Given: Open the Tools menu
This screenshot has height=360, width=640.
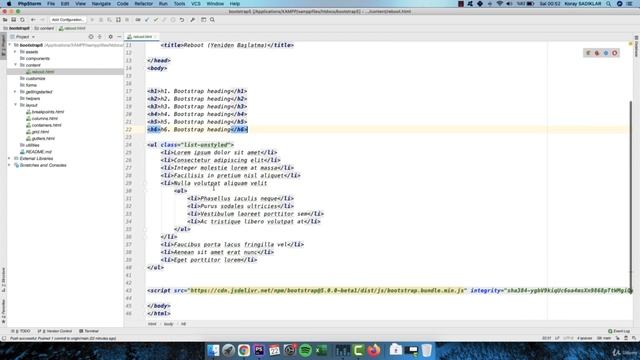Looking at the screenshot, I should (x=179, y=4).
